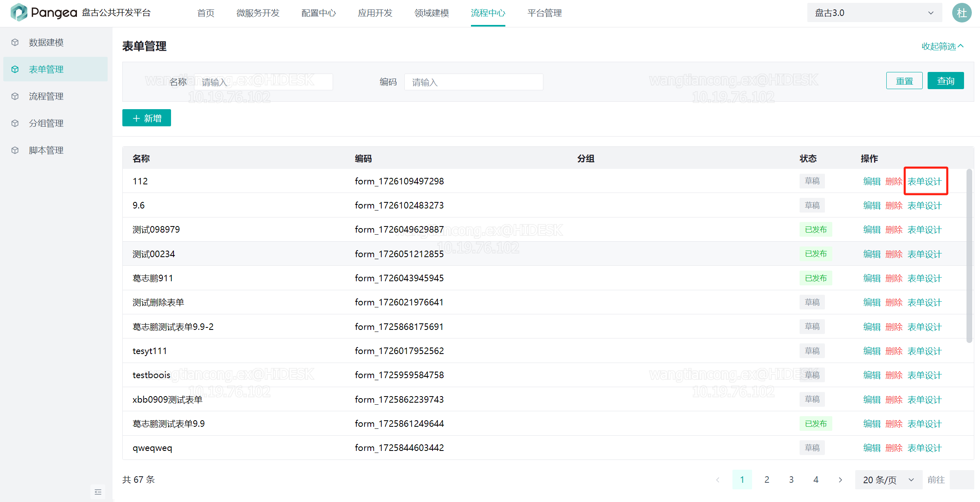This screenshot has height=502, width=980.
Task: Click 表单设计 for 葛志鹏测试表单9.9-2
Action: [925, 327]
